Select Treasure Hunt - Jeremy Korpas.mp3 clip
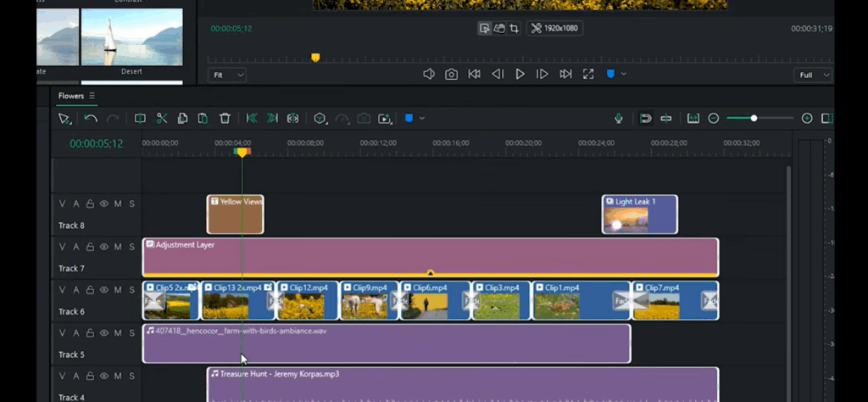 pos(463,384)
